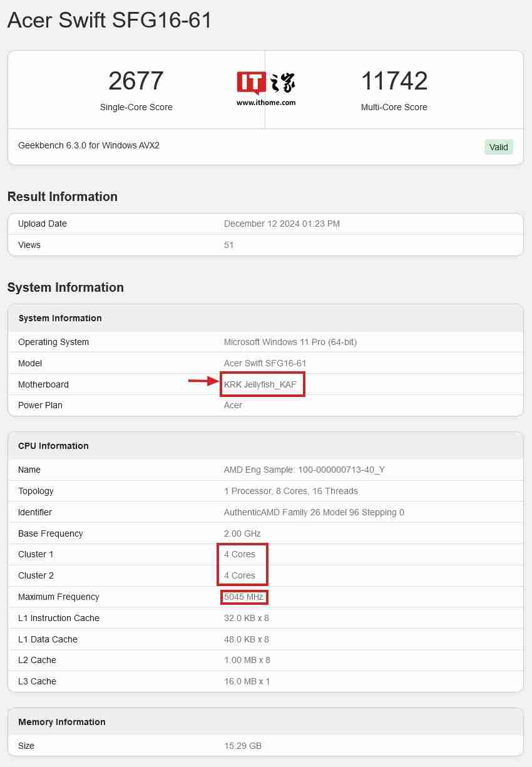Click the Geekbench 6.3.0 for Windows AVX2 text

point(89,145)
